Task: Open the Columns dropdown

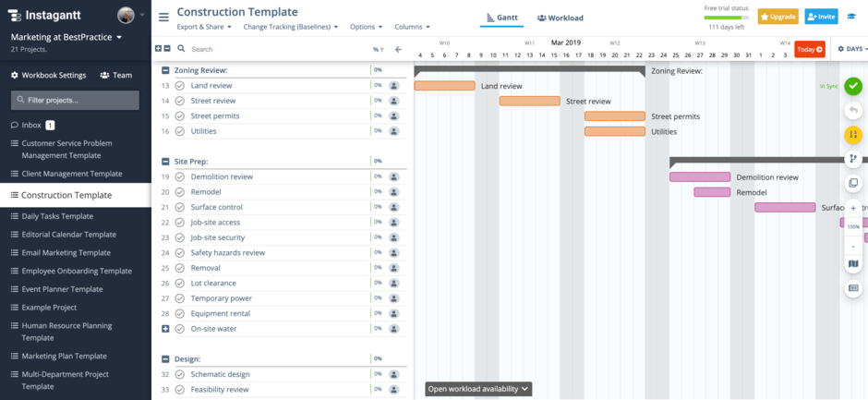Action: pyautogui.click(x=412, y=27)
